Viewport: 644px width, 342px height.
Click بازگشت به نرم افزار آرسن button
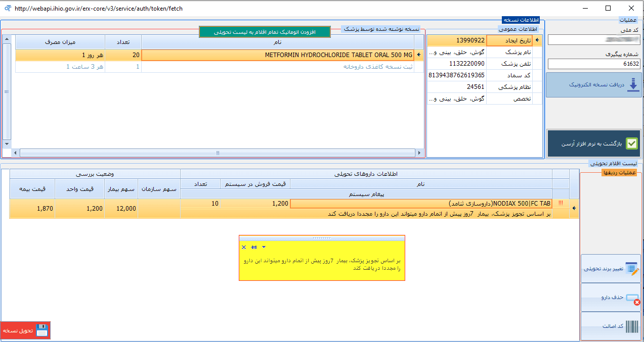click(x=594, y=143)
